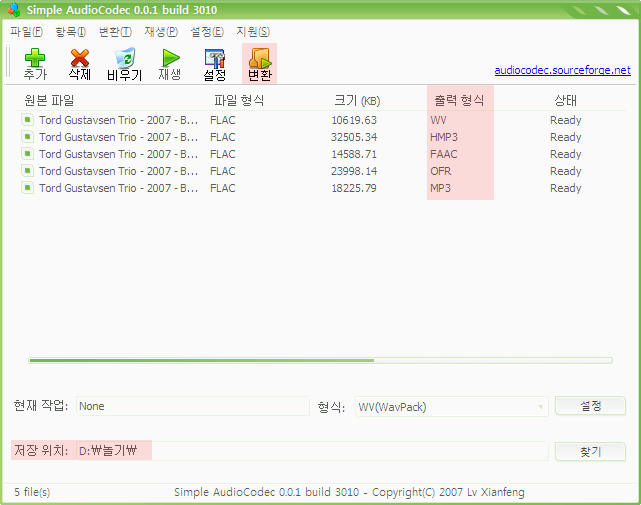Image resolution: width=641 pixels, height=505 pixels.
Task: Click the size value 14588.71
Action: (354, 154)
